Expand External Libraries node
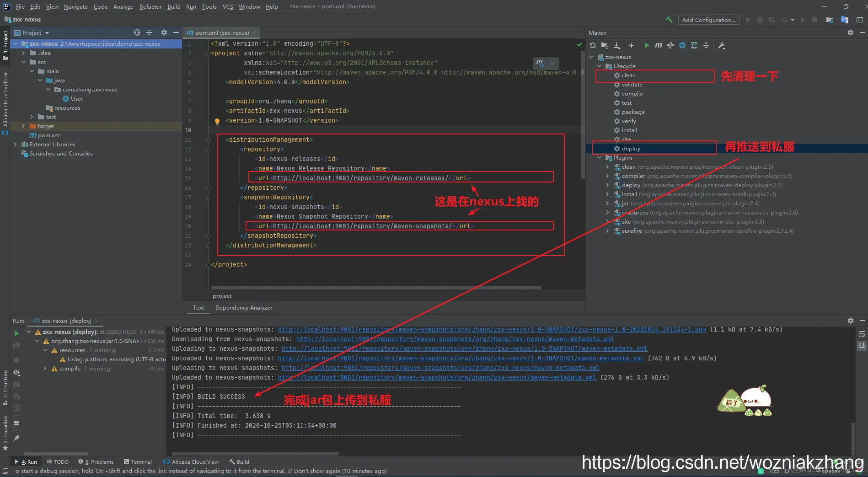868x477 pixels. [x=15, y=145]
